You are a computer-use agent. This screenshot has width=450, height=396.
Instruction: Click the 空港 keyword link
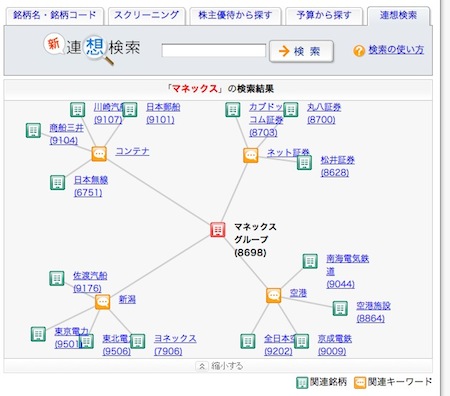(x=298, y=293)
